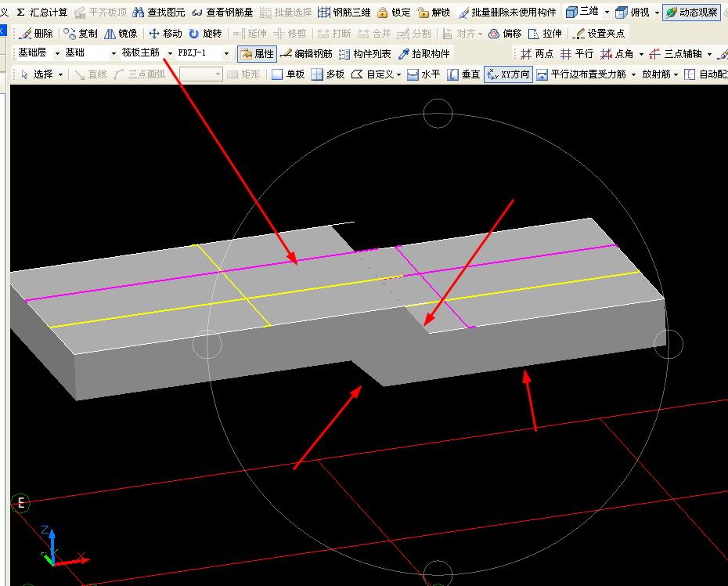Select the 复制 copy tool
728x586 pixels.
(x=81, y=34)
